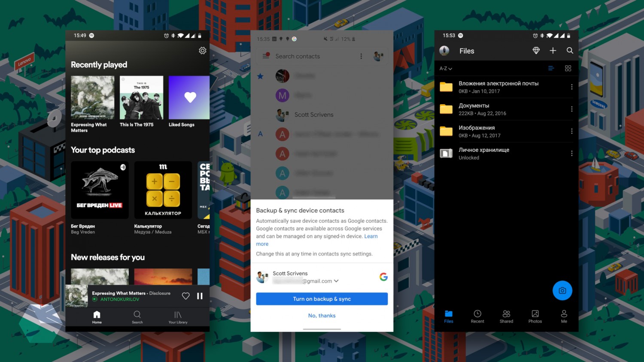Open the Contacts account avatar

pos(378,56)
